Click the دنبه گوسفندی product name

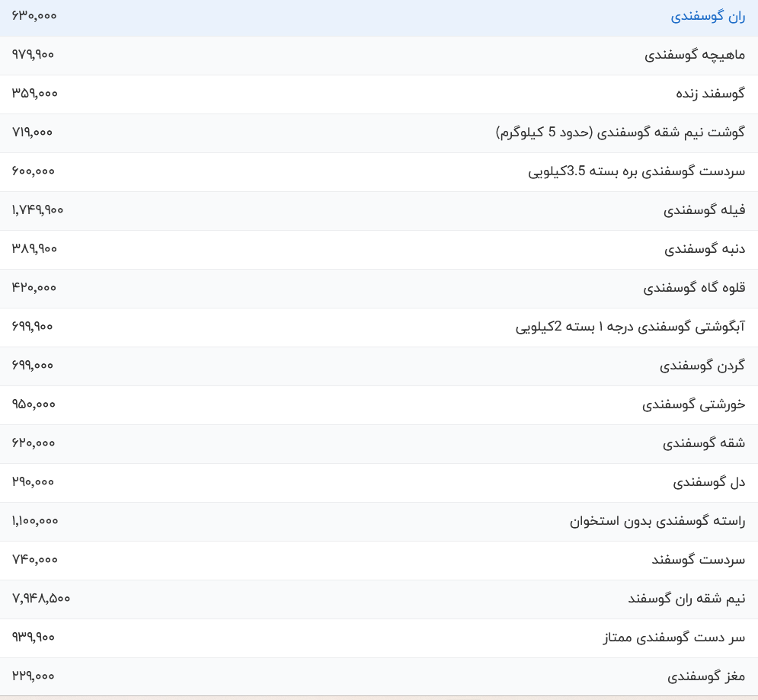[705, 250]
